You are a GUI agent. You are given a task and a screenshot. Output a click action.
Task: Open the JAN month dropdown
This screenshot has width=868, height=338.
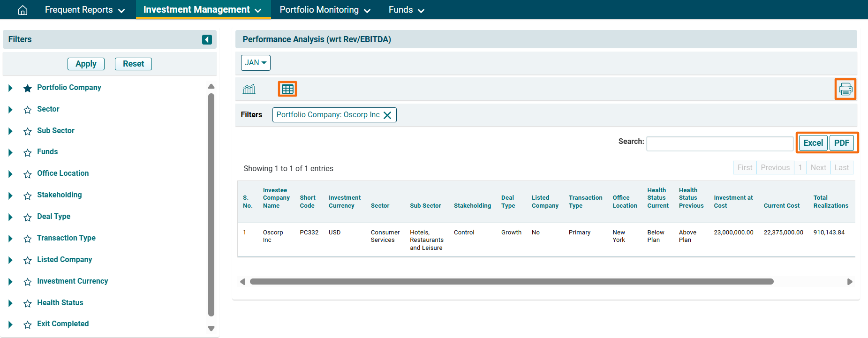(x=256, y=63)
